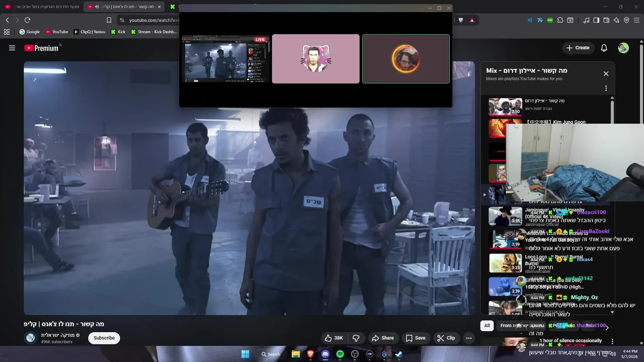Screen dimensions: 644x362
Task: Open options for '1 hour of silence' video
Action: 612,341
